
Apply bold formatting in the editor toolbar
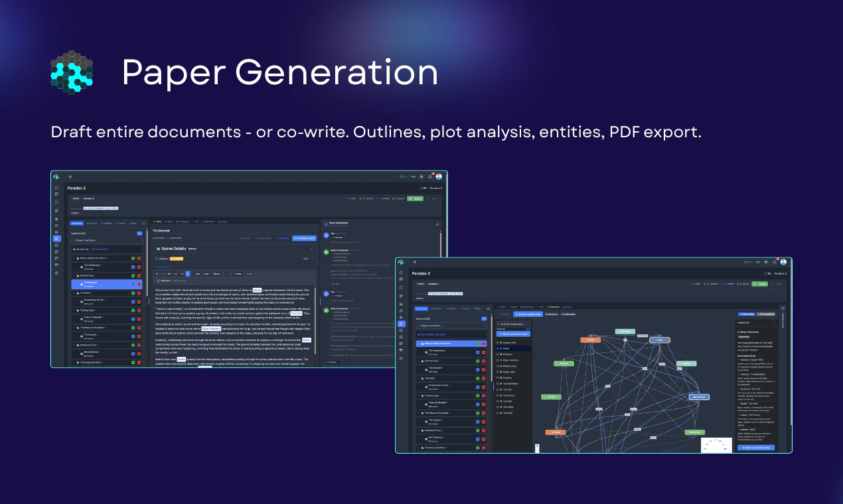click(x=157, y=274)
